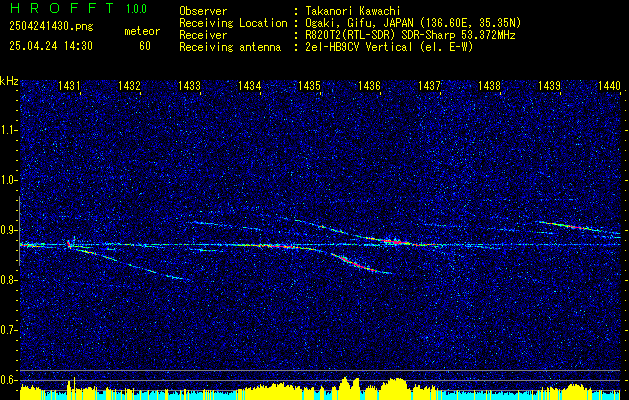Click time marker 1434

tap(249, 85)
